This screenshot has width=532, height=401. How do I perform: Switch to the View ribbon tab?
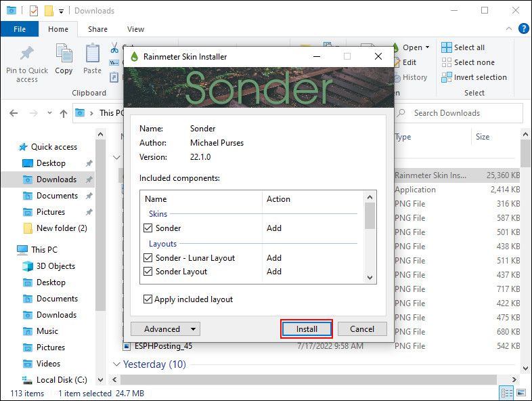pos(135,29)
